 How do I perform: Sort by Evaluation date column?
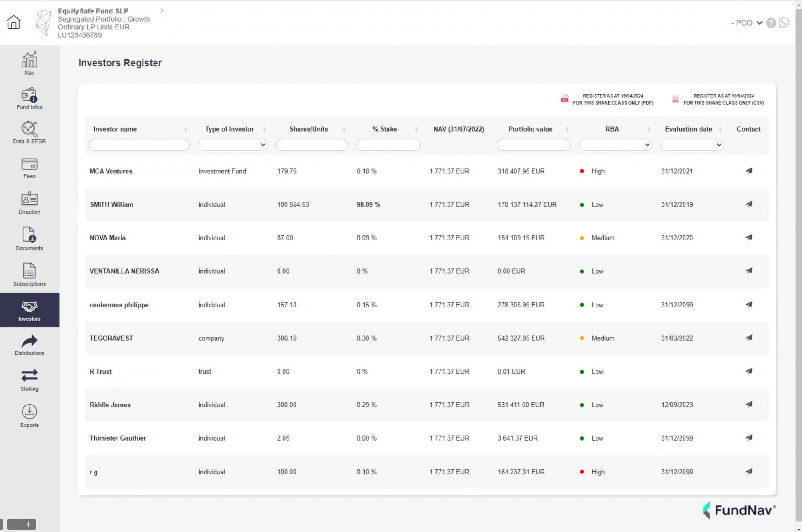pyautogui.click(x=720, y=129)
